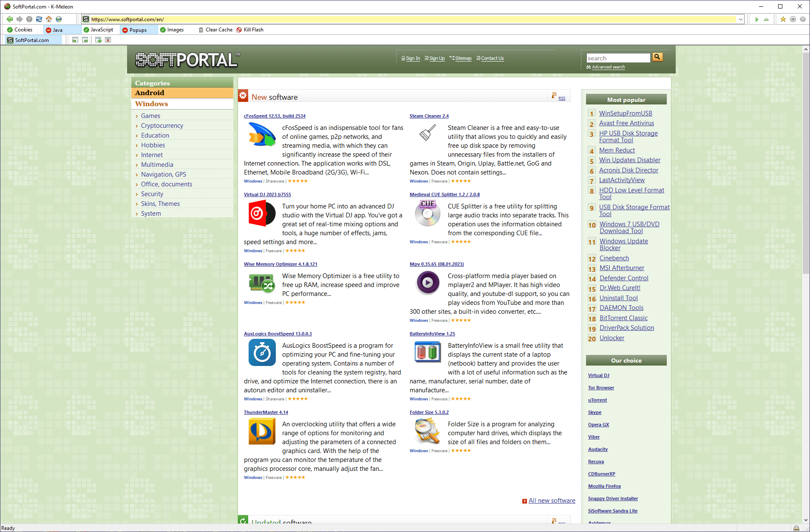Open the cFosSpeed 12.53 title link
The height and width of the screenshot is (532, 810).
(x=275, y=116)
